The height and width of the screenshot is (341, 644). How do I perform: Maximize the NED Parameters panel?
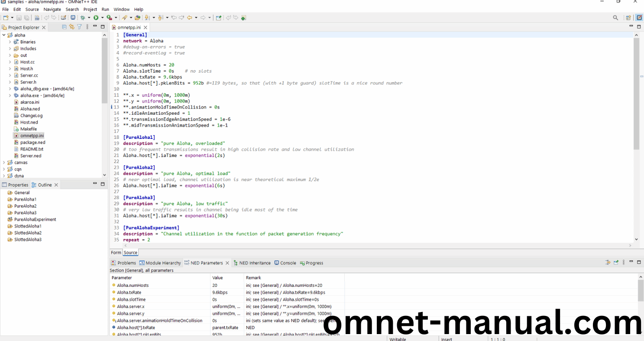[x=639, y=262]
